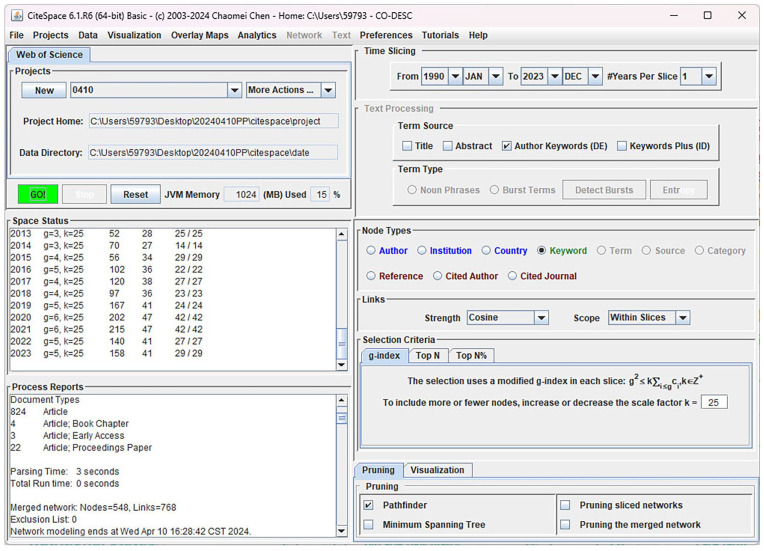Viewport: 764px width, 551px height.
Task: Expand the From month JAN dropdown
Action: point(496,76)
